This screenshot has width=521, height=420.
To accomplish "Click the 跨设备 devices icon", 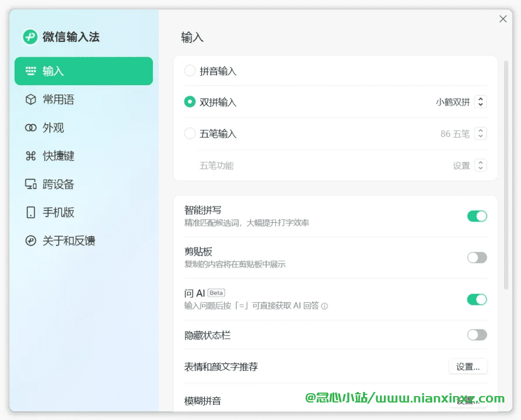I will pos(30,184).
